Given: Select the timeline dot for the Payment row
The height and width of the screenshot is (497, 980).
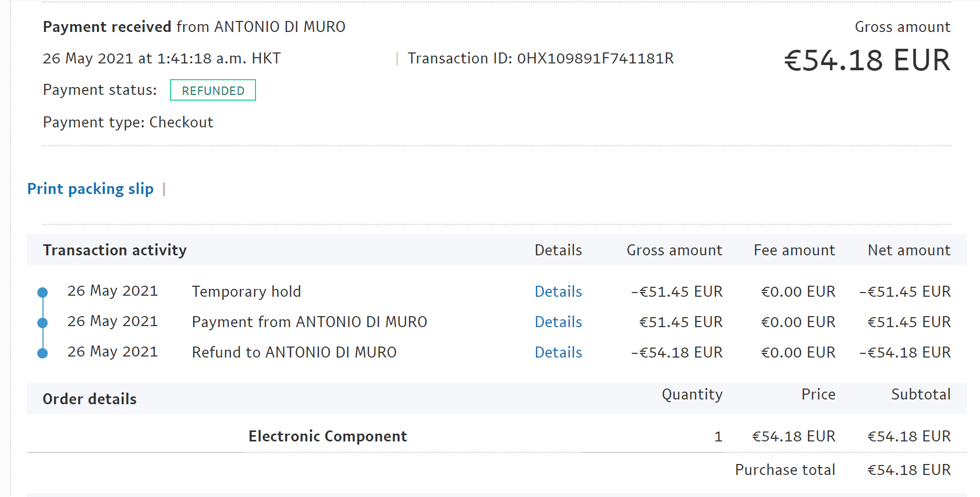Looking at the screenshot, I should (x=43, y=323).
